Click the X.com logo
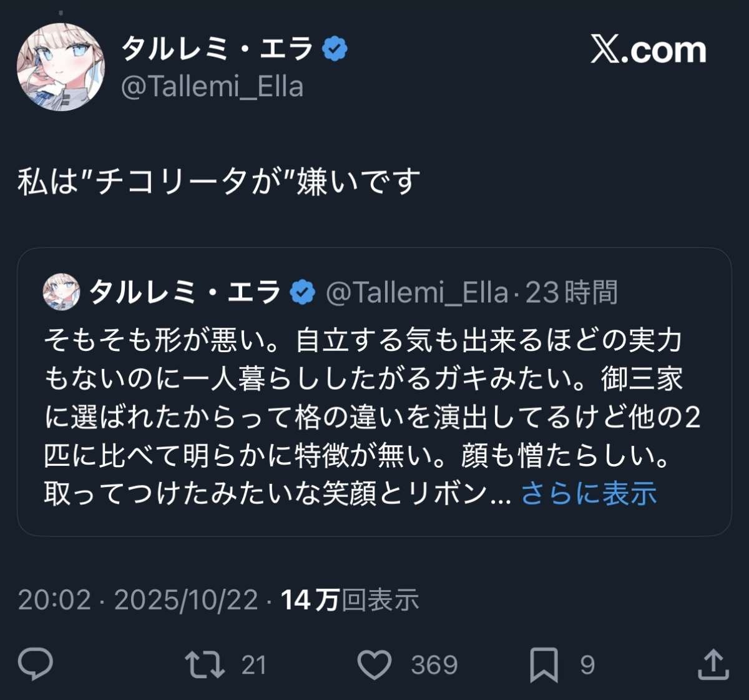Screen dimensions: 749x700 (649, 50)
